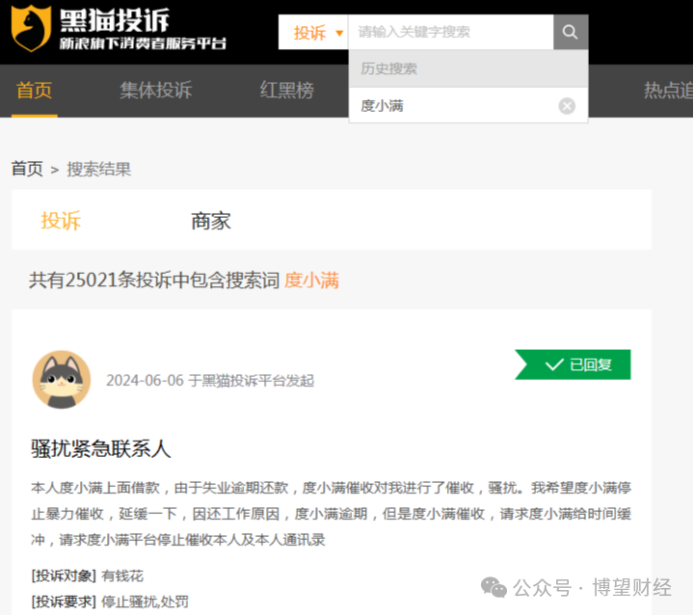This screenshot has width=694, height=616.
Task: Open complaint titled 骚扰紧急联系人
Action: 101,448
